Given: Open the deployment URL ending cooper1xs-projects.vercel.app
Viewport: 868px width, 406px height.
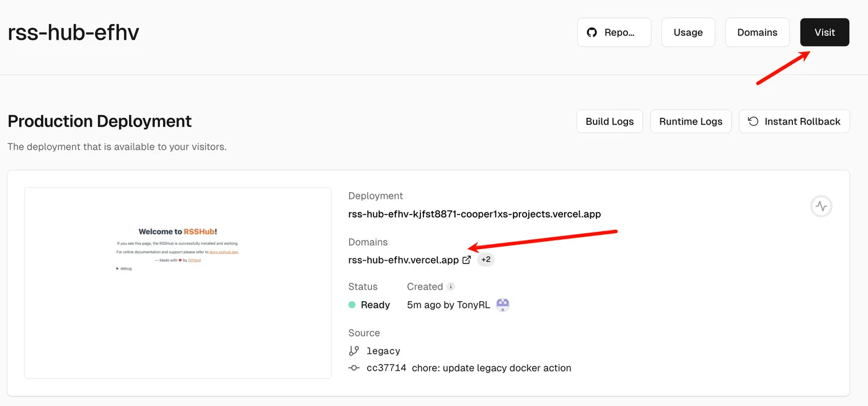Looking at the screenshot, I should (x=474, y=214).
